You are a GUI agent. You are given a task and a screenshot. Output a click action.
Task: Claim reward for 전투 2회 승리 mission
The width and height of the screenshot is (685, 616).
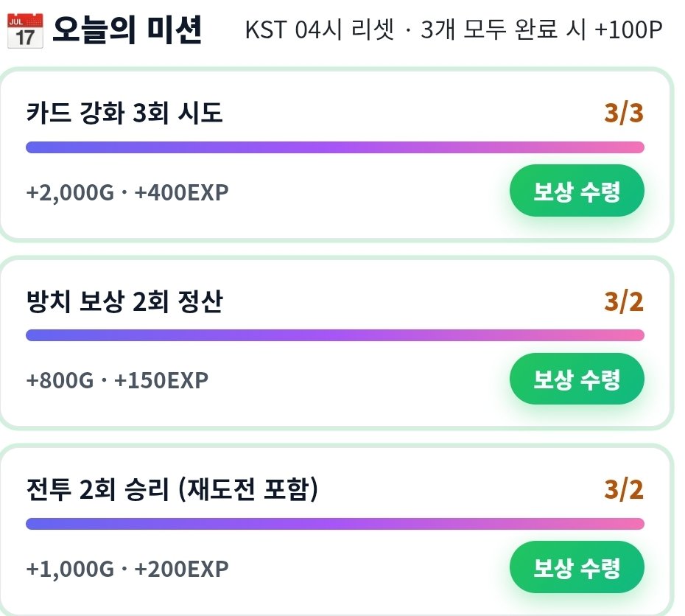tap(577, 567)
